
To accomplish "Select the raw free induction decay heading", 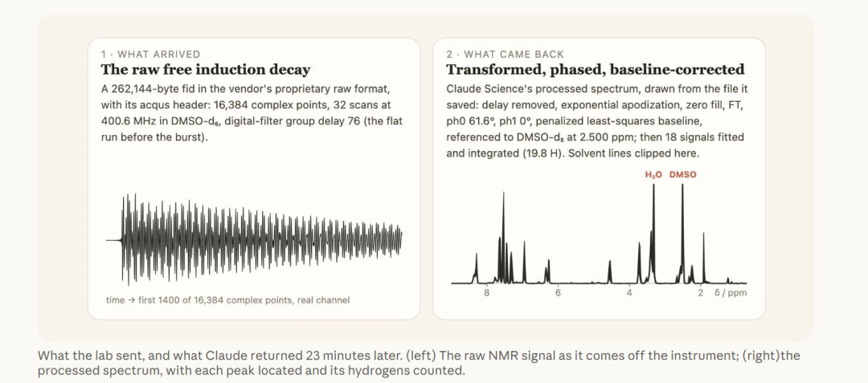I will click(206, 70).
